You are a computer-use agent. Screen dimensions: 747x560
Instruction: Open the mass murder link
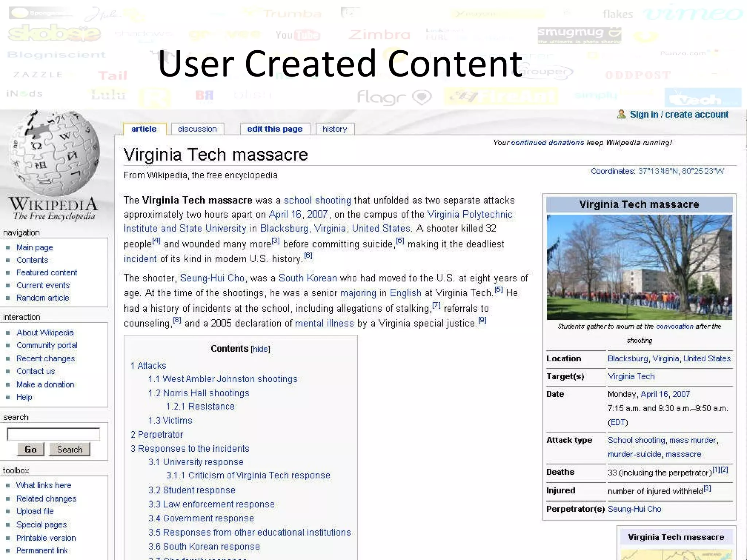click(692, 440)
